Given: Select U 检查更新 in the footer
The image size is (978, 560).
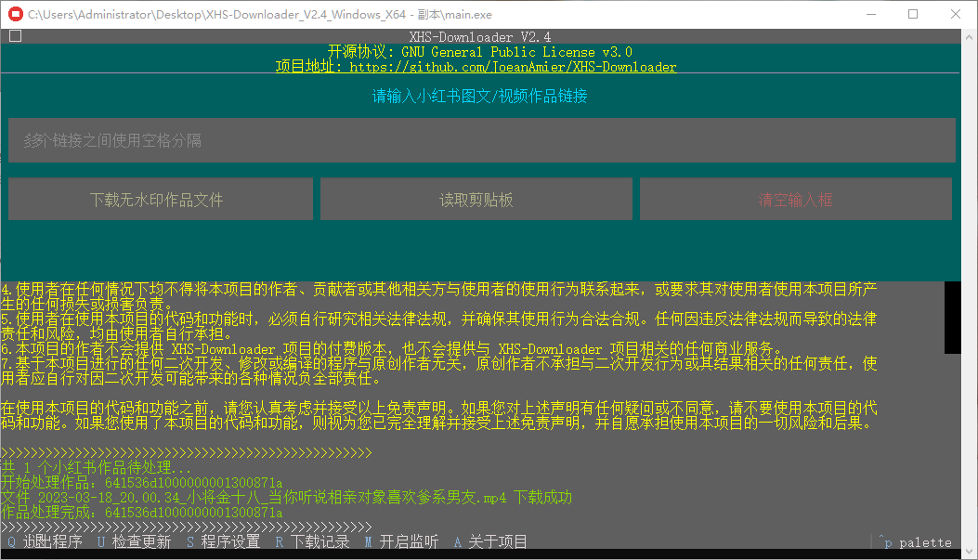Looking at the screenshot, I should (x=134, y=541).
